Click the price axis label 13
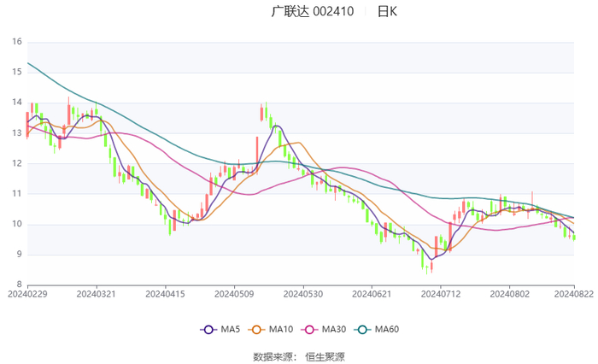Viewport: 598px width, 364px height. [x=17, y=132]
